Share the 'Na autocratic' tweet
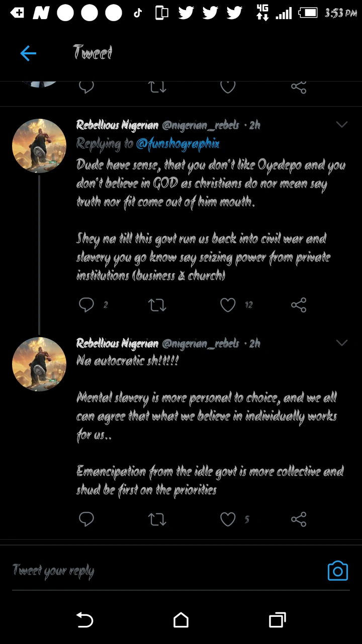The width and height of the screenshot is (362, 644). 299,519
